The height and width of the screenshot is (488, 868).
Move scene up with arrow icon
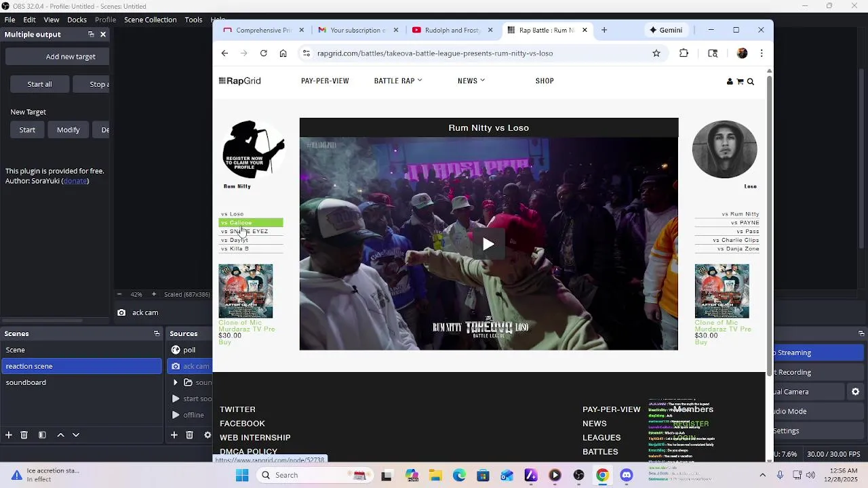point(60,435)
